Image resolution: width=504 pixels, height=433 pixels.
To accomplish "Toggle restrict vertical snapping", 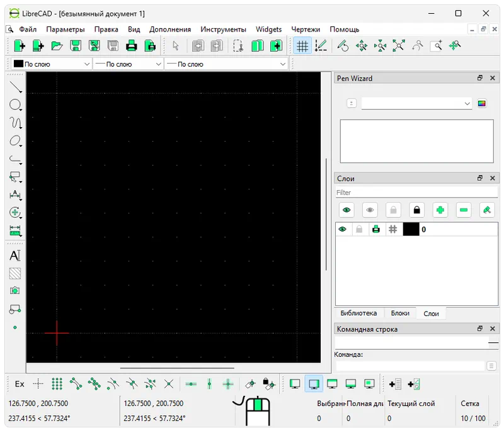I will pos(210,384).
